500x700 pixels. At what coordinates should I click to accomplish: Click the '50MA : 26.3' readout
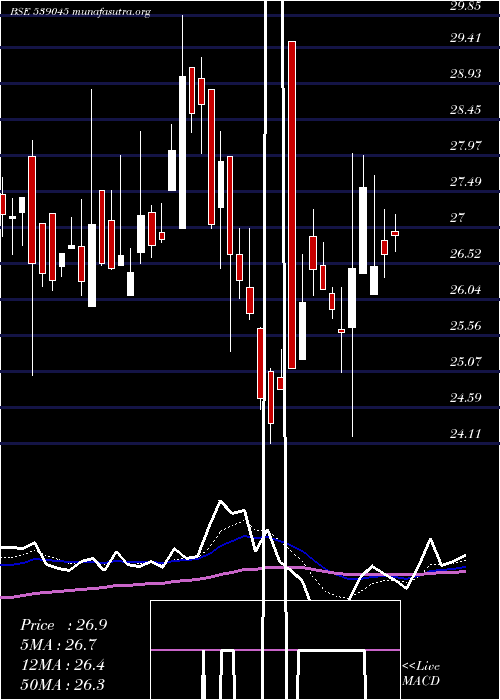tap(63, 685)
